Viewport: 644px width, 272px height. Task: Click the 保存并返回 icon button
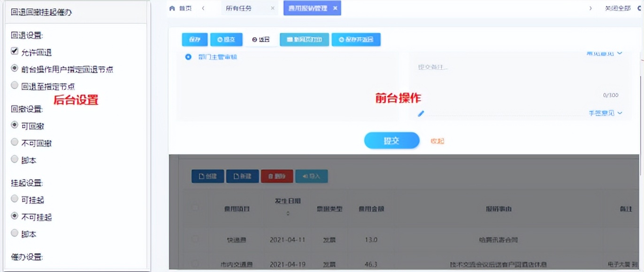[x=357, y=39]
